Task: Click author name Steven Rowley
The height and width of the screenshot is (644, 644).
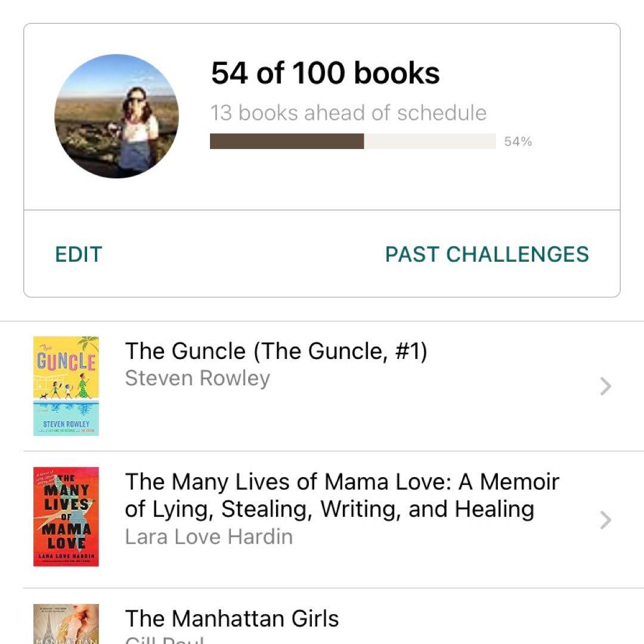Action: [197, 378]
